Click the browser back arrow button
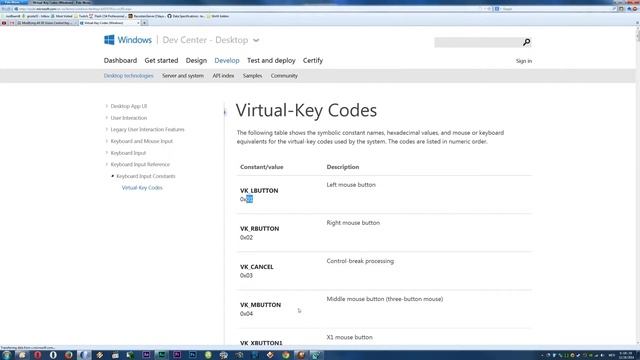This screenshot has height=360, width=640. [x=4, y=9]
